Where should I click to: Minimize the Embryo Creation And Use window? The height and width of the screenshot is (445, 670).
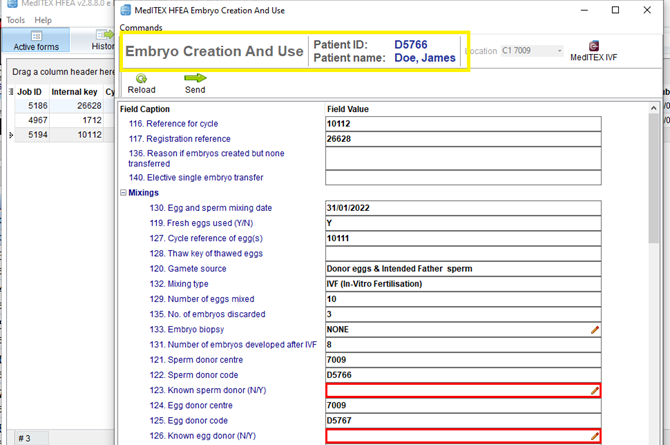[x=584, y=10]
